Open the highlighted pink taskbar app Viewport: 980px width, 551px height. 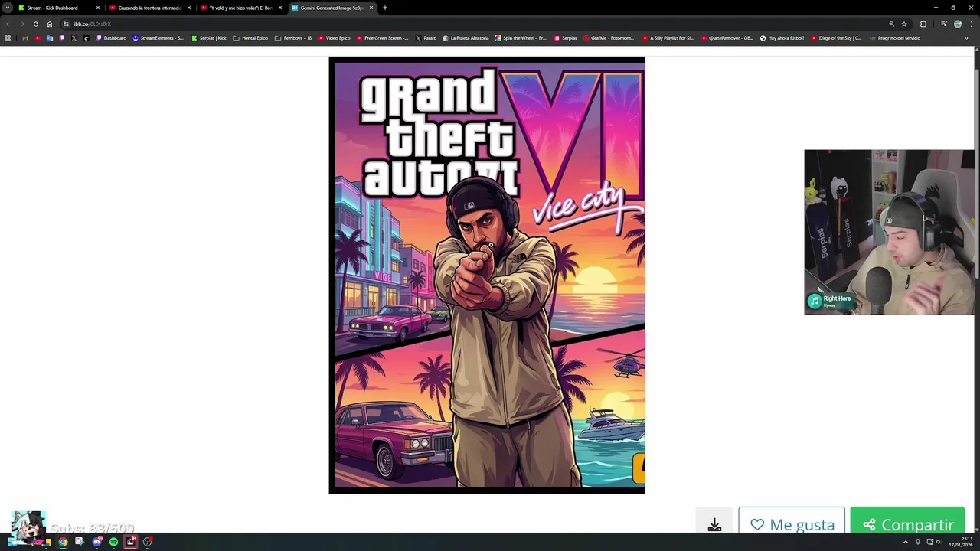point(130,542)
